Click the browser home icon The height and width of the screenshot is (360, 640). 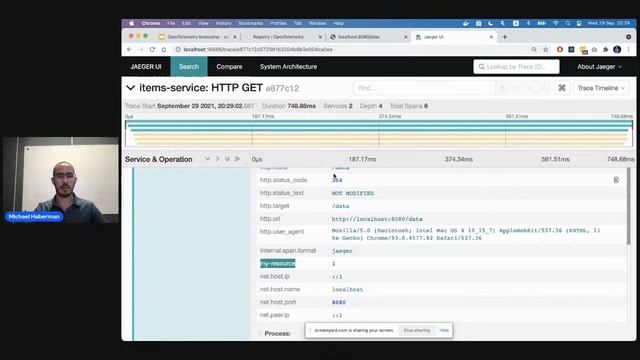click(x=164, y=49)
